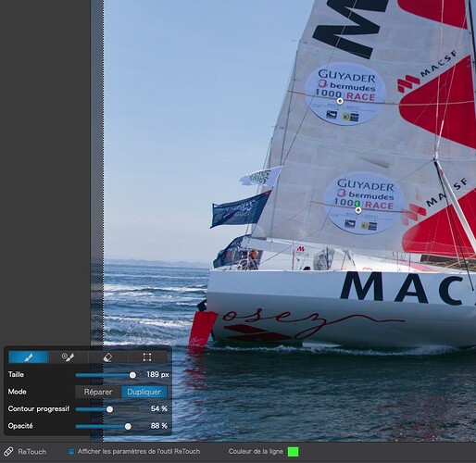Click the 88 % opacity value
The image size is (476, 463).
pos(159,426)
